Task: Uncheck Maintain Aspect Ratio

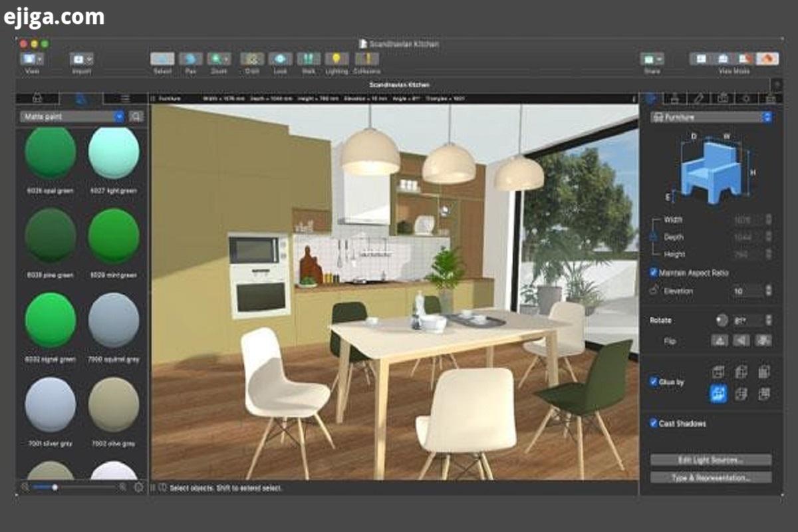Action: [x=654, y=273]
